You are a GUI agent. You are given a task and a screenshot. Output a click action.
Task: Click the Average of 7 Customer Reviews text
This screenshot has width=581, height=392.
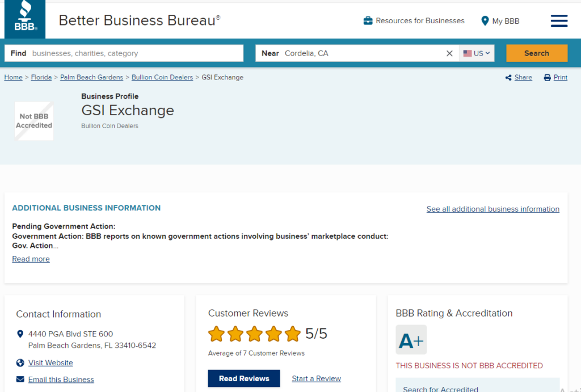point(256,353)
